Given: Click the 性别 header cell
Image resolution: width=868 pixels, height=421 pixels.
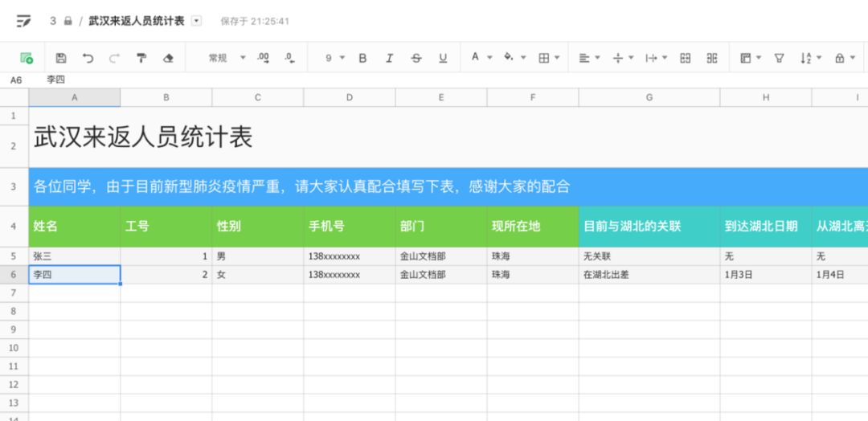Looking at the screenshot, I should point(258,227).
